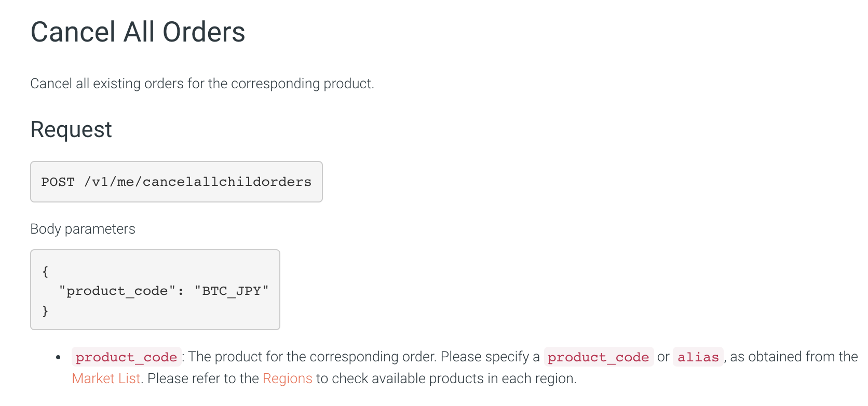Click the Cancel All Orders heading
The image size is (868, 406).
click(138, 32)
